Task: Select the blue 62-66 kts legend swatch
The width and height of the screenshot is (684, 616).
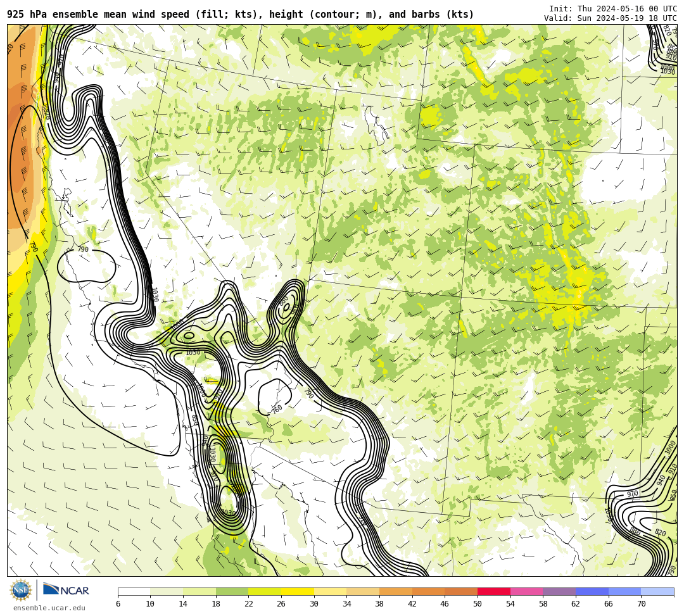Action: click(592, 591)
